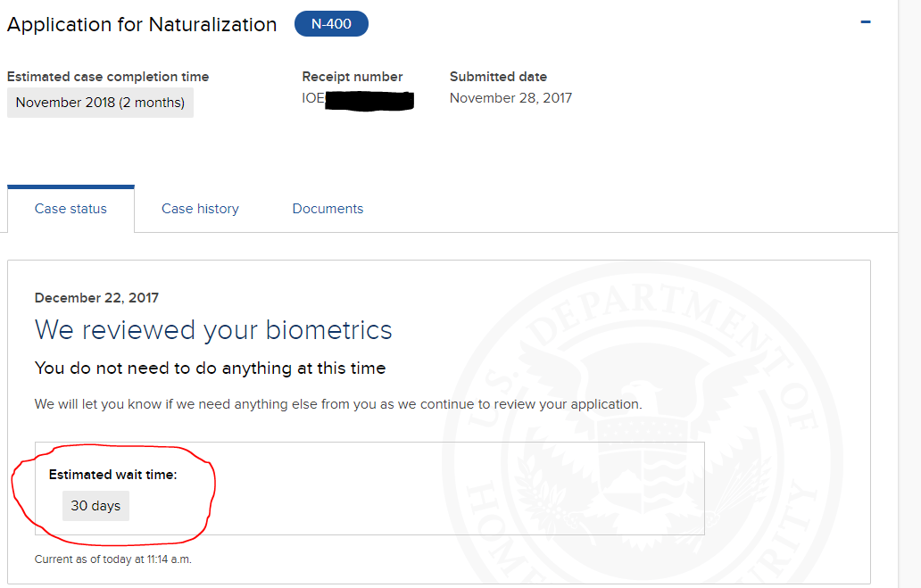Image resolution: width=921 pixels, height=588 pixels.
Task: Click the redacted IOE receipt number
Action: pyautogui.click(x=358, y=99)
